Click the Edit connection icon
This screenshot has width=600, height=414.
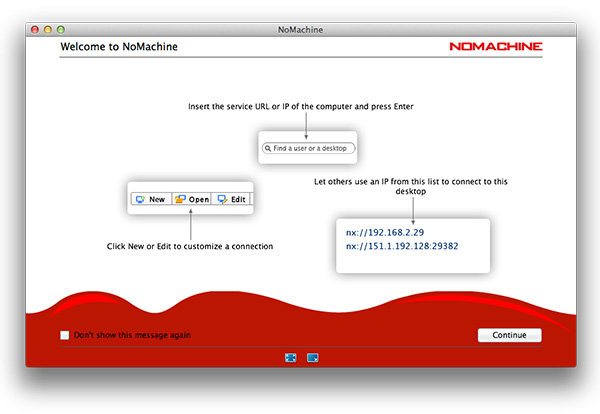click(x=222, y=199)
